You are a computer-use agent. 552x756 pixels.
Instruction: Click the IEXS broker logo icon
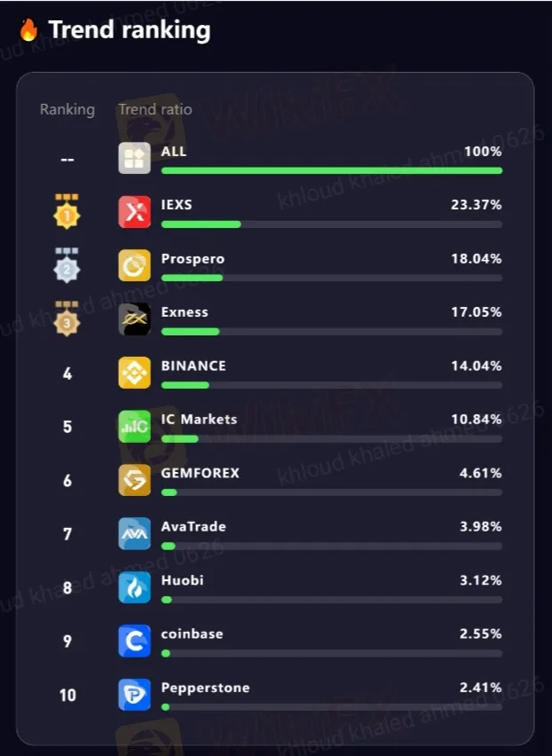(x=134, y=212)
